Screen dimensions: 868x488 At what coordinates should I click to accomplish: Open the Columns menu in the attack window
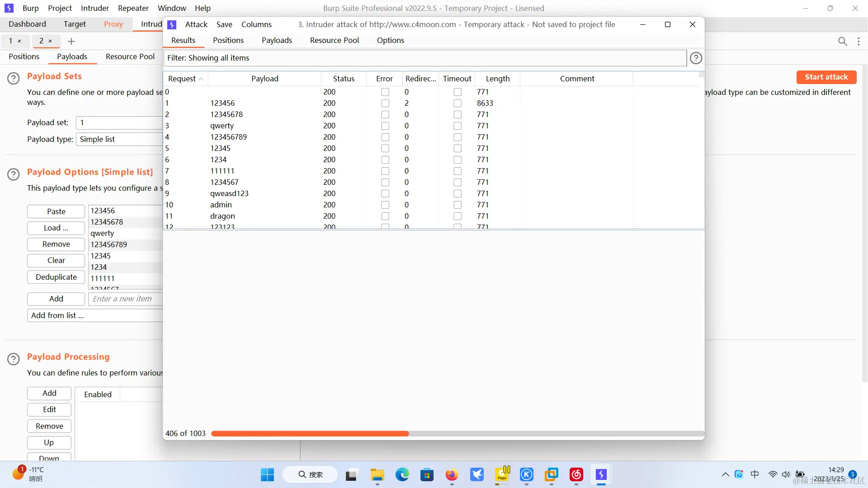click(256, 24)
